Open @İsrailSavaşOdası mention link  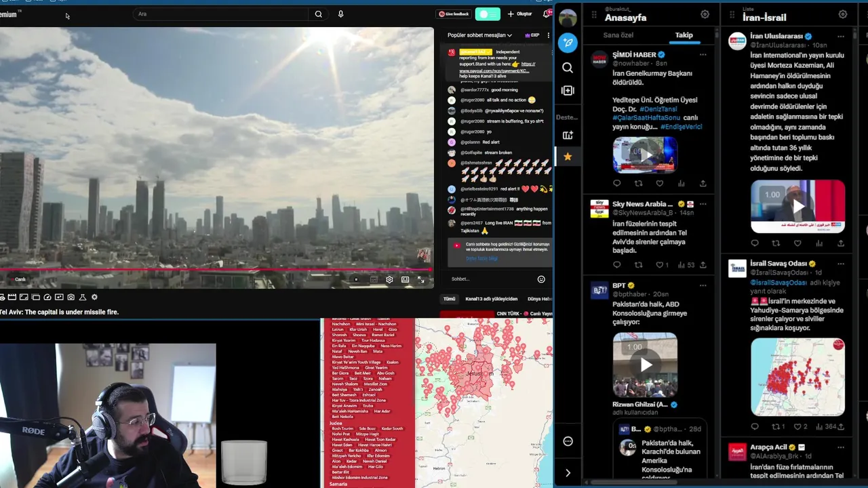(778, 282)
